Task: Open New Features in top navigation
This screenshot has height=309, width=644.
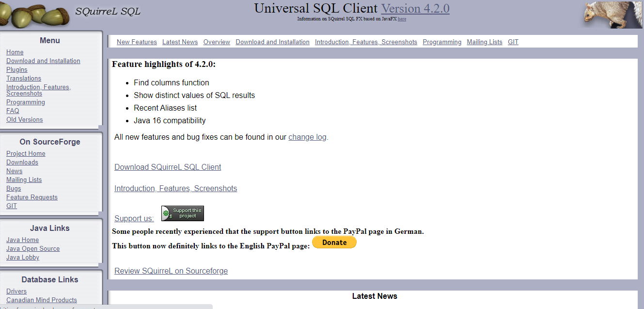Action: click(137, 42)
